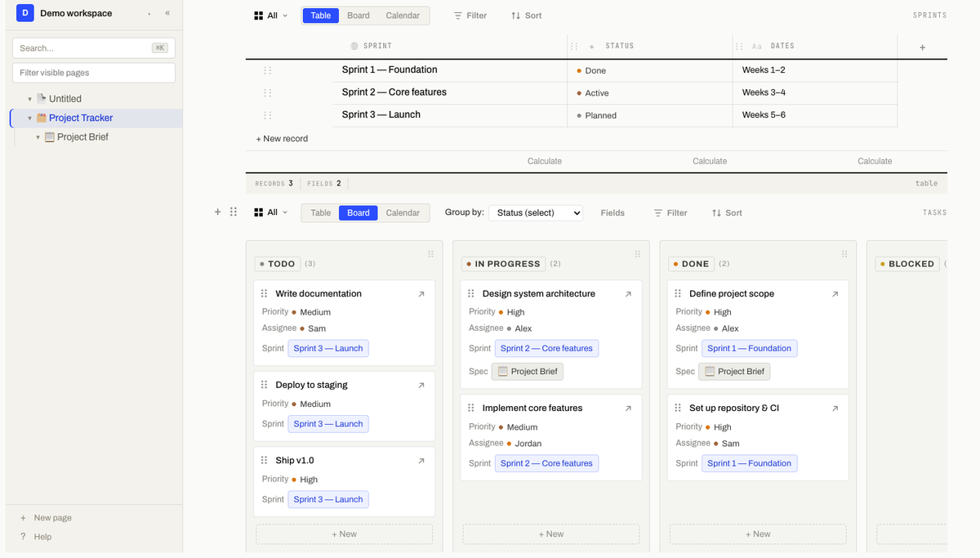Image resolution: width=980 pixels, height=558 pixels.
Task: Collapse the Untitled page tree arrow
Action: tap(30, 99)
